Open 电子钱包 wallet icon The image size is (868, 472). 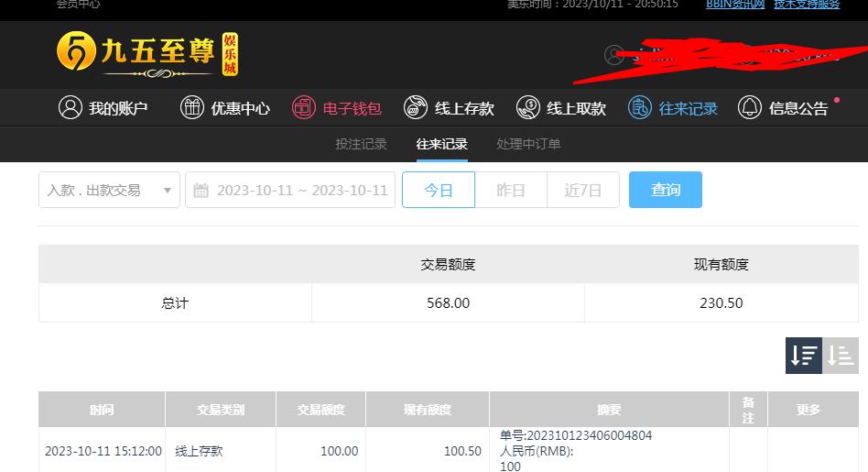tap(304, 107)
